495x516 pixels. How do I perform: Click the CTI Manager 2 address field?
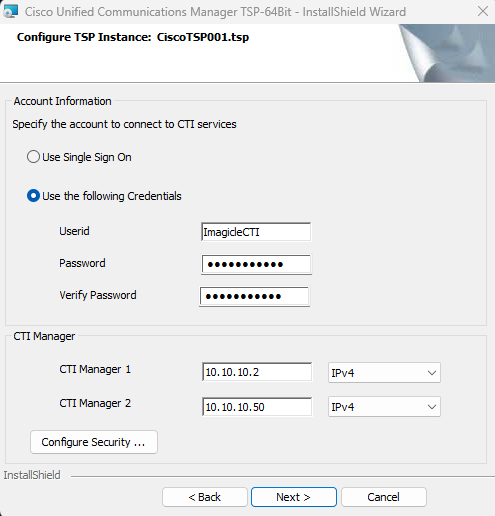click(x=257, y=407)
